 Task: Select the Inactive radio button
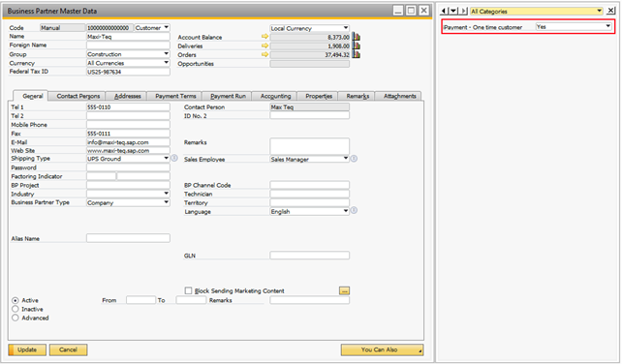(x=16, y=309)
